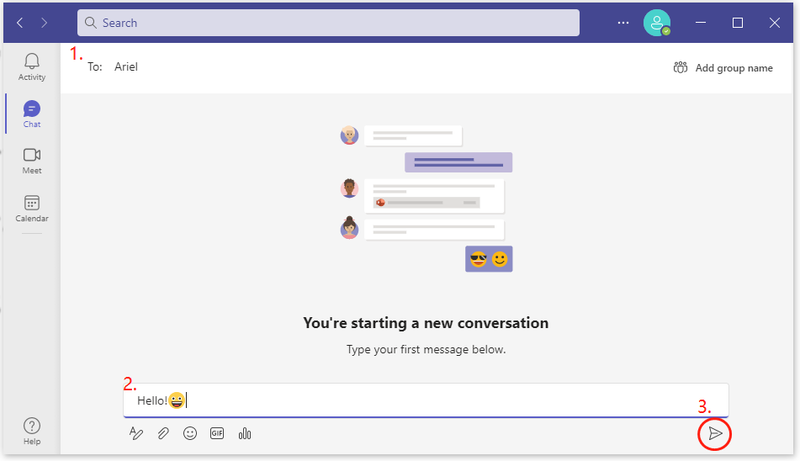Open the Calendar view
Image resolution: width=800 pixels, height=461 pixels.
click(32, 208)
